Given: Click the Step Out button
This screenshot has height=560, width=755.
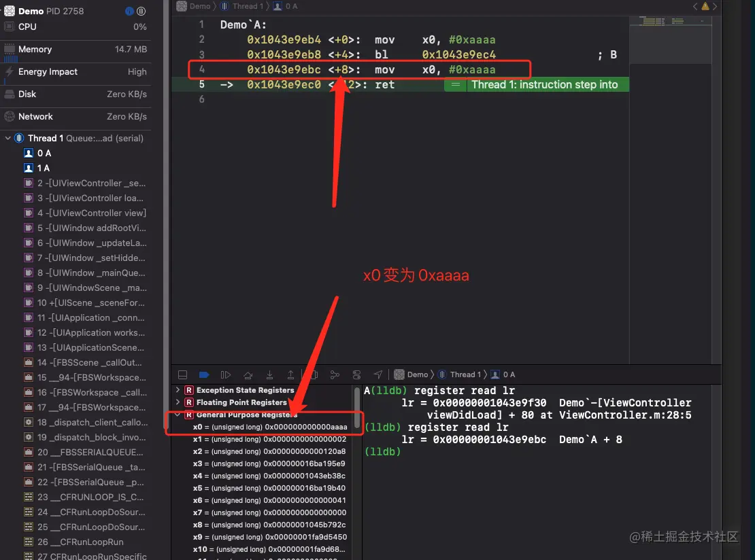Looking at the screenshot, I should pos(291,374).
